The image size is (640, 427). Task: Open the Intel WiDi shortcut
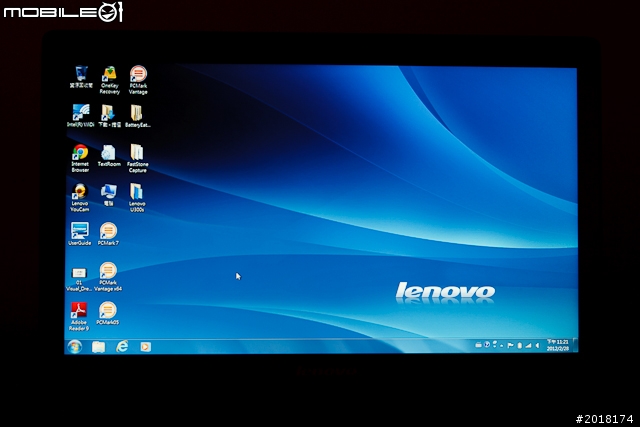80,116
